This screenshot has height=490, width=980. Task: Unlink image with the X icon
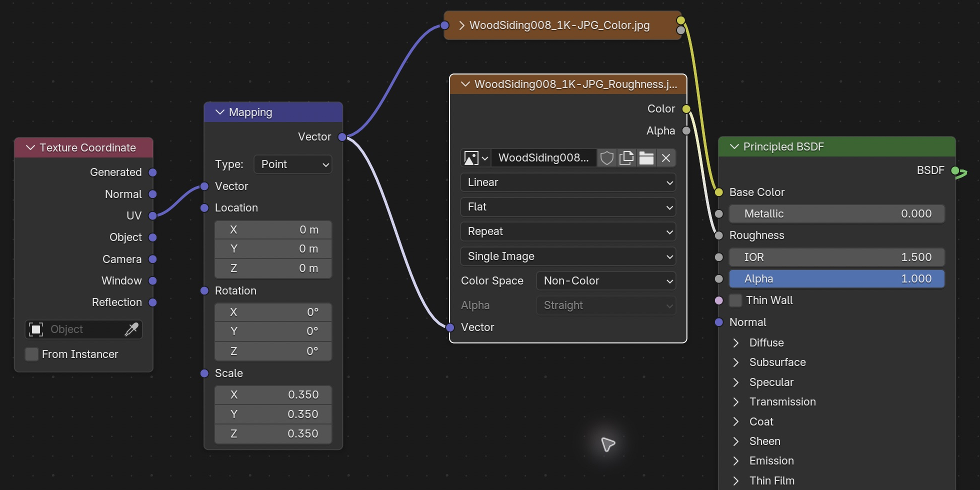coord(665,158)
